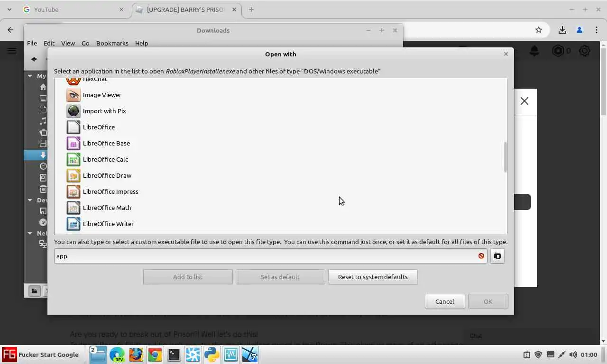Click the clear icon in the command field
Image resolution: width=607 pixels, height=364 pixels.
481,256
